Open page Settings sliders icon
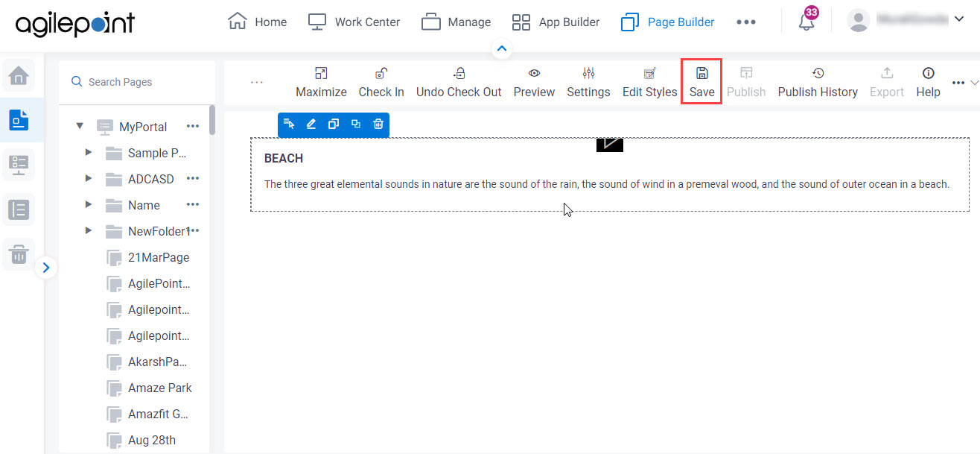The height and width of the screenshot is (454, 980). tap(588, 73)
